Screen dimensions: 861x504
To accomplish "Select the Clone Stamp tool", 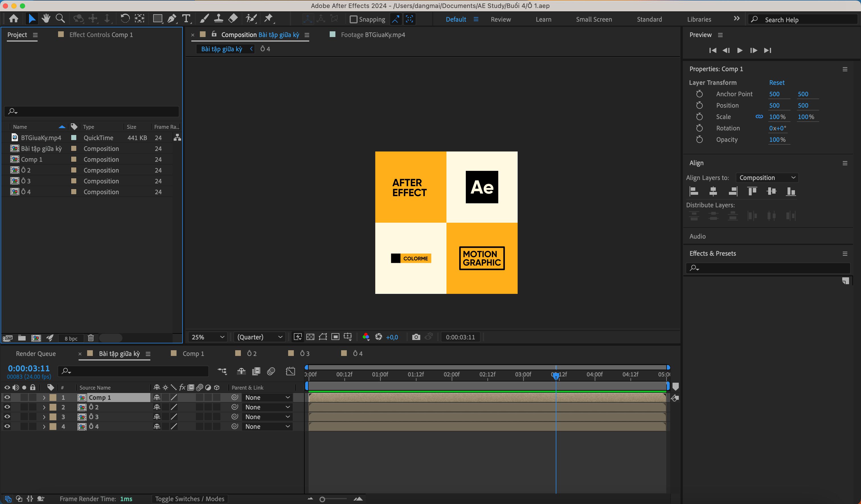I will click(x=219, y=19).
